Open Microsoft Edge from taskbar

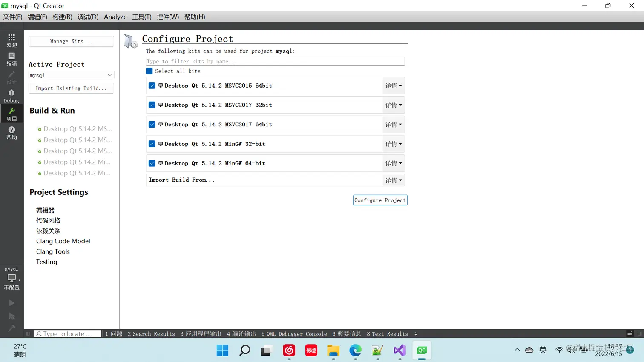coord(355,351)
